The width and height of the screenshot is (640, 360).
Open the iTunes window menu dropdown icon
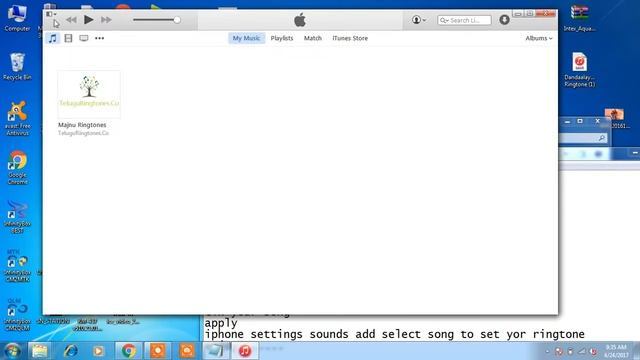click(51, 14)
